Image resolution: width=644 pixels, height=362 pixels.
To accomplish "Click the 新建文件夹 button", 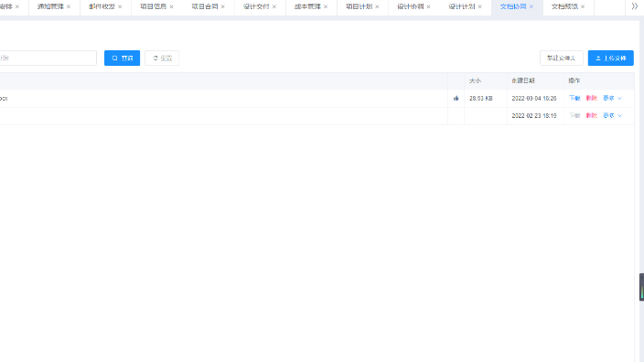I will coord(561,58).
